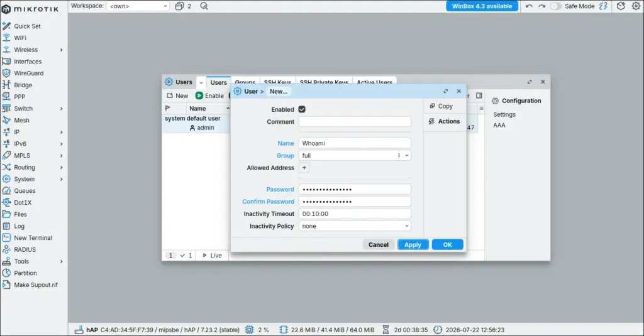The height and width of the screenshot is (336, 644).
Task: Expand the IP submenu
Action: [62, 132]
